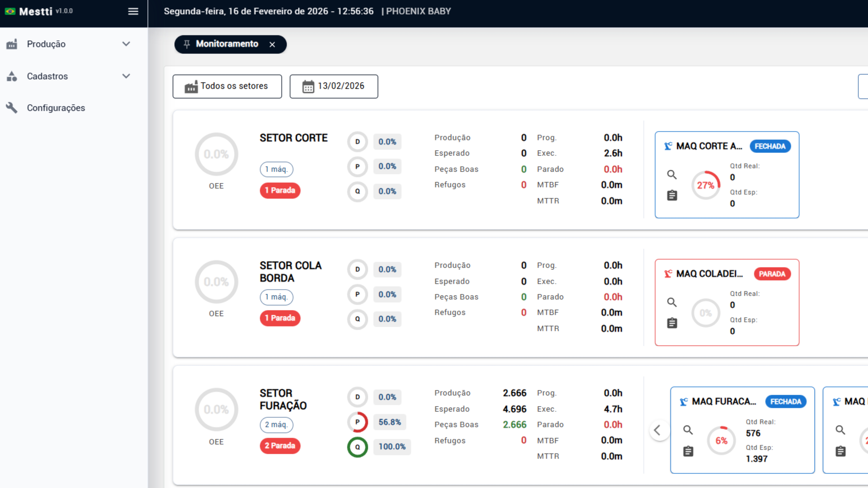868x488 pixels.
Task: Click the MAQ CORTE A... machine name
Action: pos(709,146)
